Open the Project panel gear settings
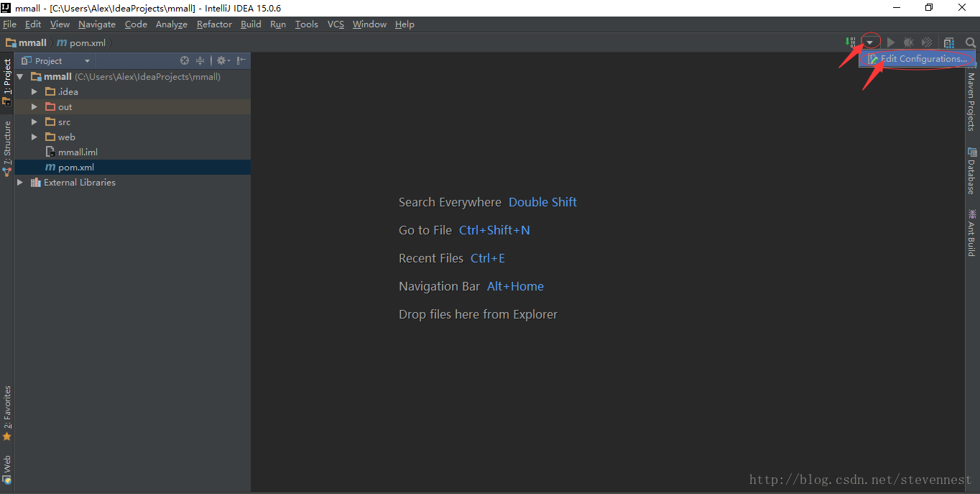This screenshot has width=980, height=494. (223, 60)
